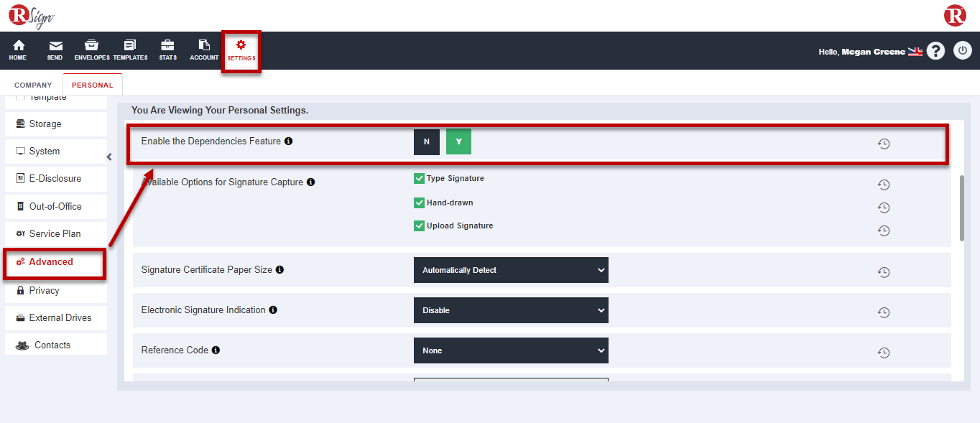Uncheck the Hand-drawn signature option

coord(420,203)
